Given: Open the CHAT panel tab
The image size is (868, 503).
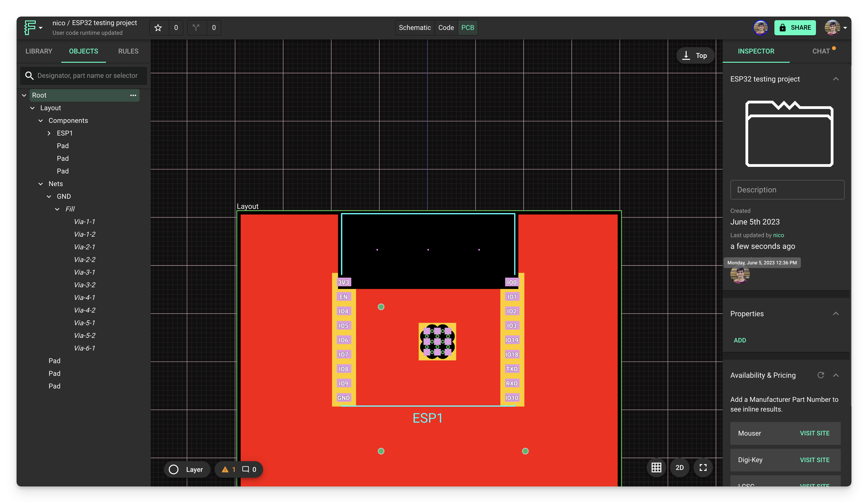Looking at the screenshot, I should point(822,51).
